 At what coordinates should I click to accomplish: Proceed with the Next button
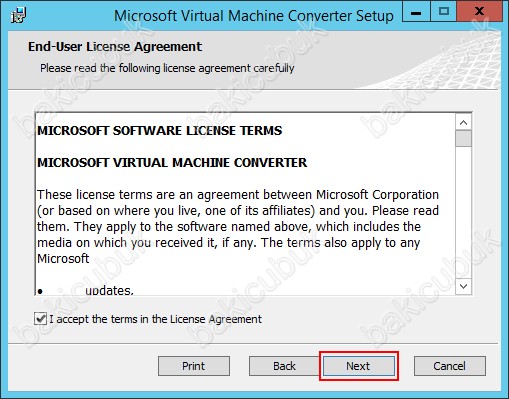coord(358,366)
